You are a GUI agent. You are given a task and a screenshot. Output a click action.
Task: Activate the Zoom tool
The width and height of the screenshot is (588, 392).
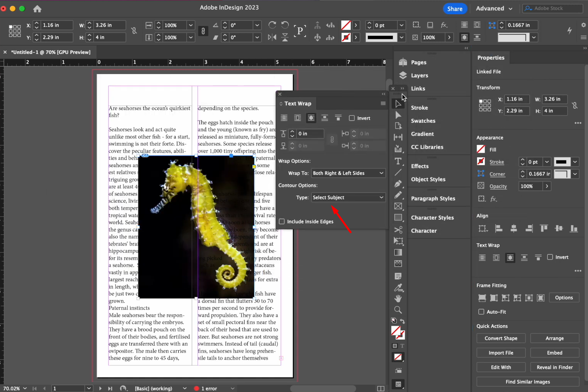[x=398, y=310]
